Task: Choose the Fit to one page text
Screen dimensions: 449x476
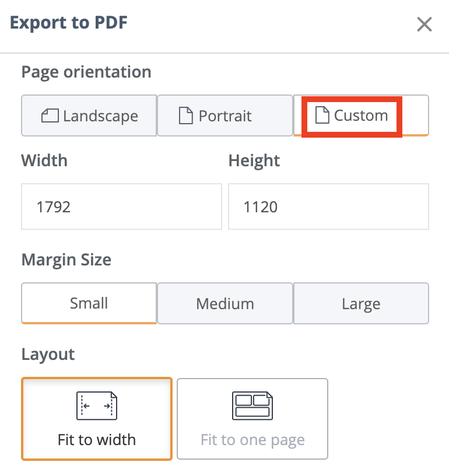Action: (x=252, y=440)
